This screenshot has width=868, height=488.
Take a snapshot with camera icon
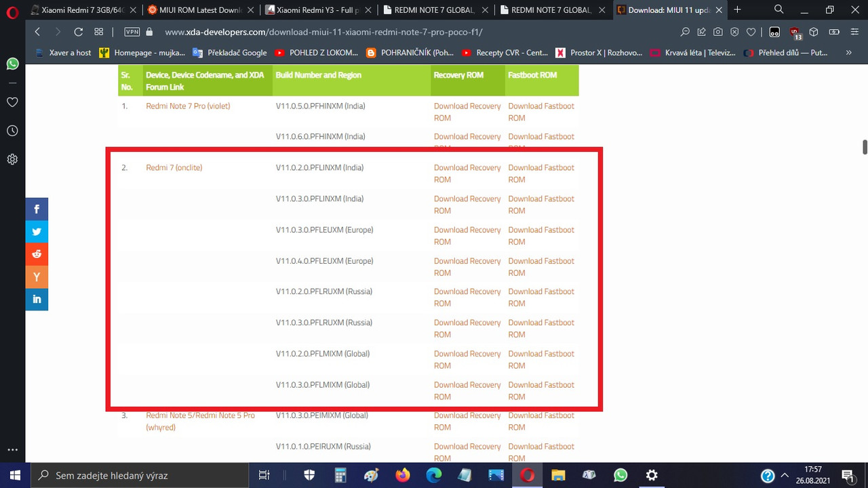pos(718,32)
